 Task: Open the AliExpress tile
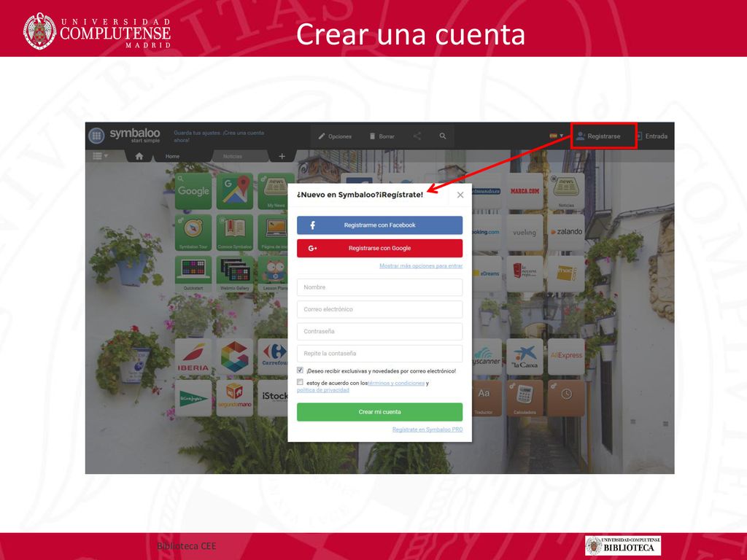566,357
